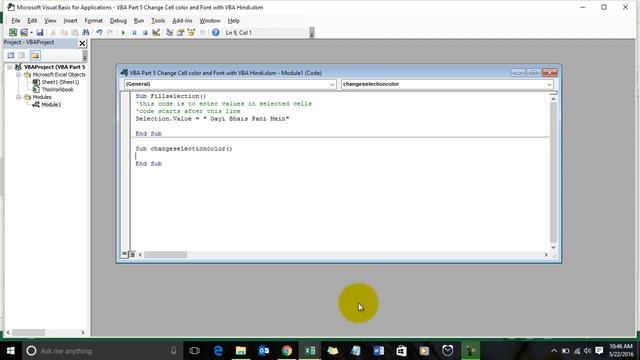This screenshot has width=640, height=360.
Task: Click the code window scroll-down arrow
Action: (x=553, y=247)
